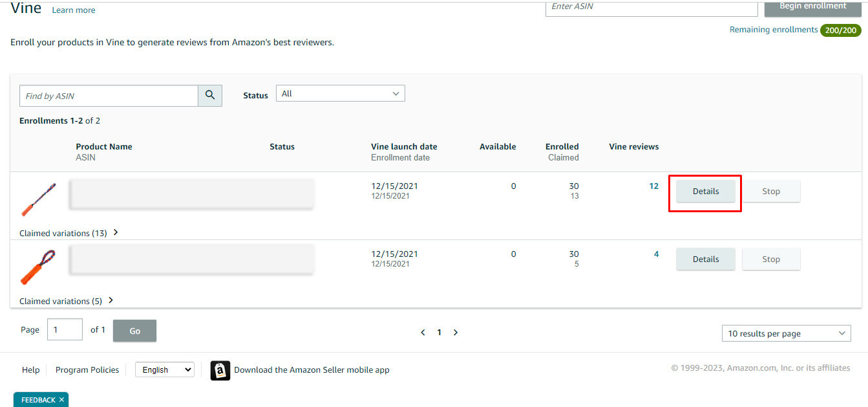868x407 pixels.
Task: Open the Status filter dropdown
Action: tap(340, 93)
